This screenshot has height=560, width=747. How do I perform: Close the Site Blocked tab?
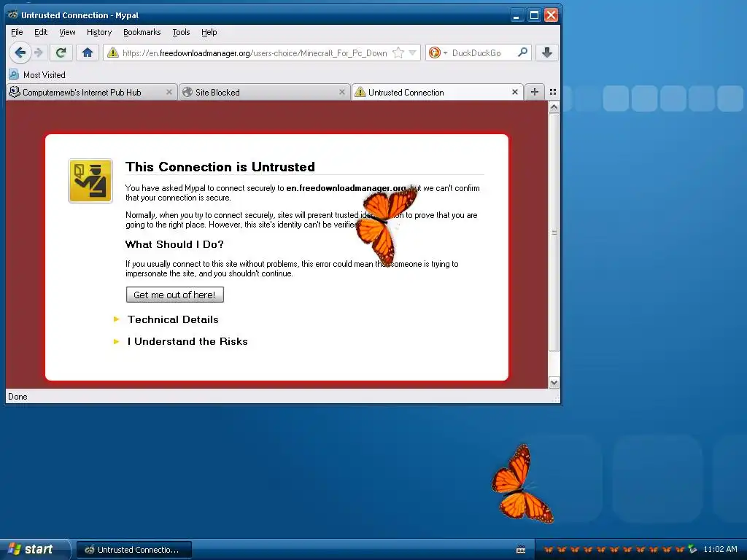(x=341, y=93)
